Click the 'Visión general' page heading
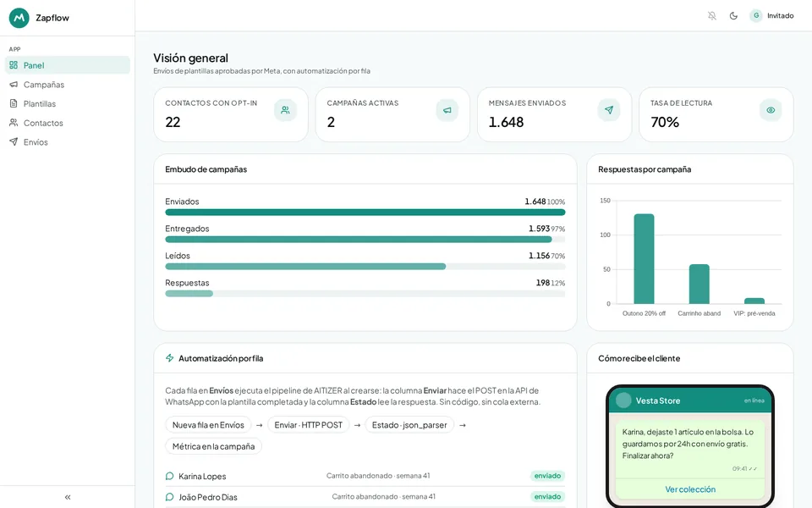Screen dimensions: 812x508 [190, 58]
